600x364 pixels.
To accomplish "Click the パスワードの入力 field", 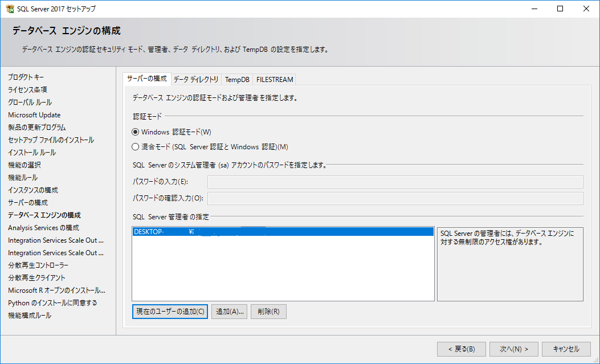I will pos(395,182).
